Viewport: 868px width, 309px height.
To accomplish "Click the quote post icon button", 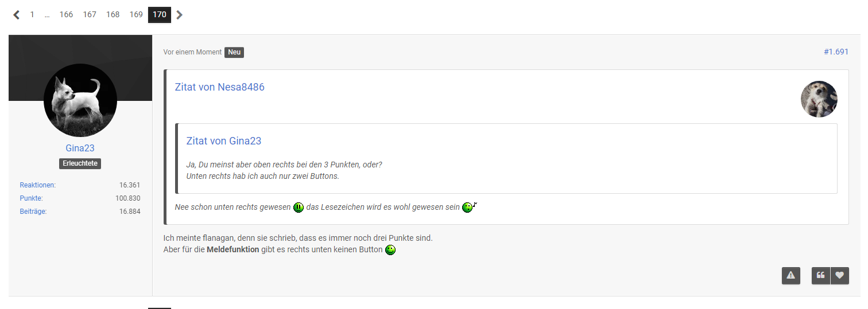I will [x=821, y=275].
